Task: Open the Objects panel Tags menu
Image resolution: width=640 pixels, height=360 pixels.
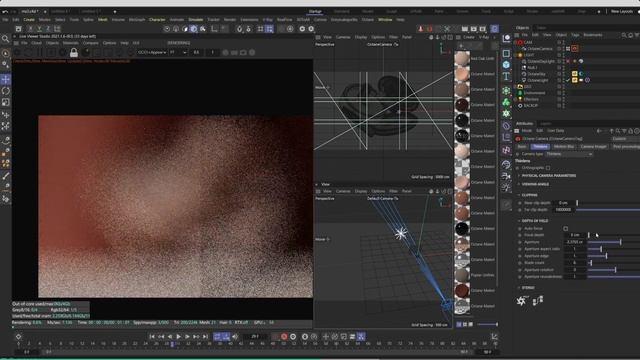Action: [575, 35]
